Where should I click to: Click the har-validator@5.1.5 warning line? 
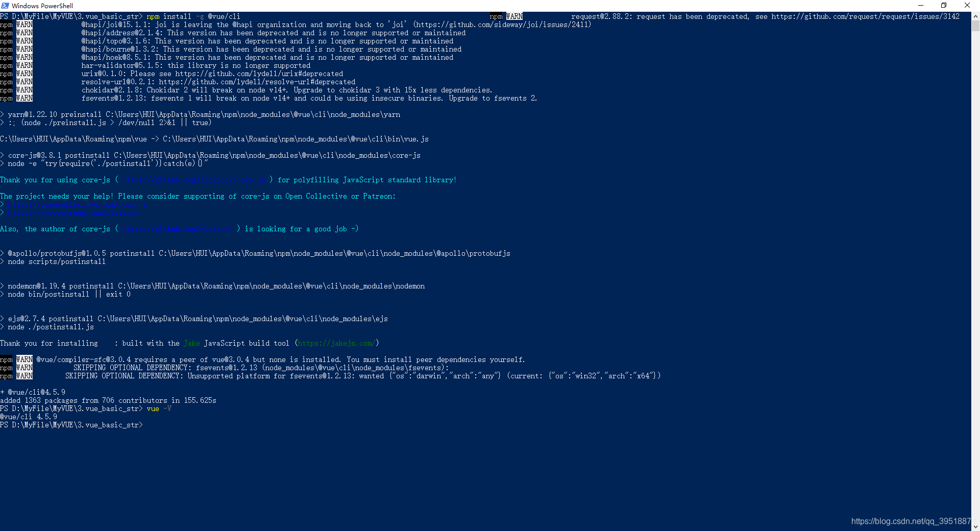(155, 65)
